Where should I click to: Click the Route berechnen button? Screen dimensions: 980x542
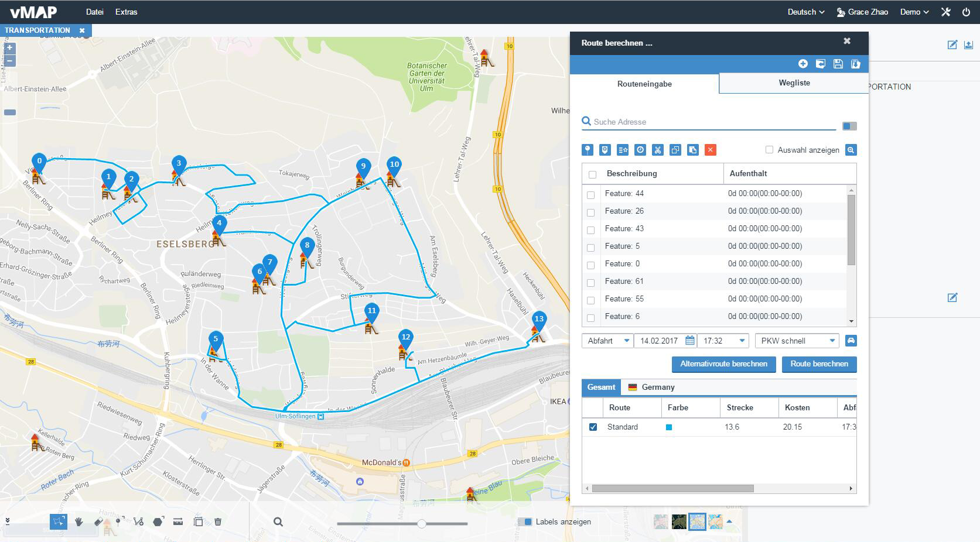pyautogui.click(x=819, y=364)
